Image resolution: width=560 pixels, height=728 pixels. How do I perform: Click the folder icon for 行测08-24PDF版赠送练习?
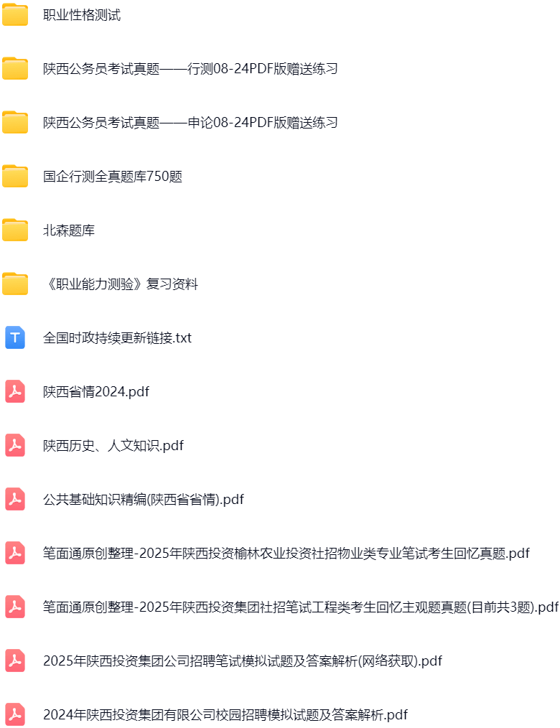[x=14, y=69]
